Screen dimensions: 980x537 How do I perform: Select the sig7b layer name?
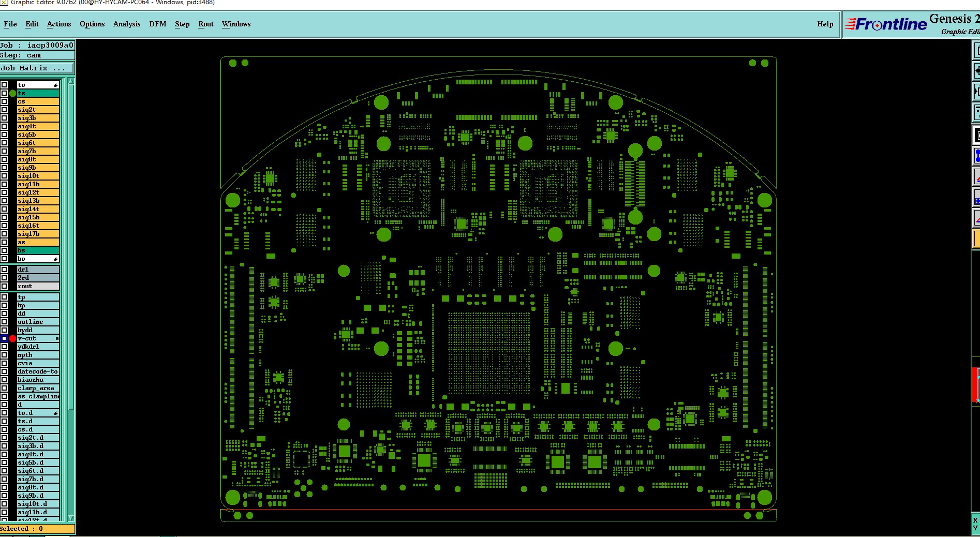[x=38, y=151]
